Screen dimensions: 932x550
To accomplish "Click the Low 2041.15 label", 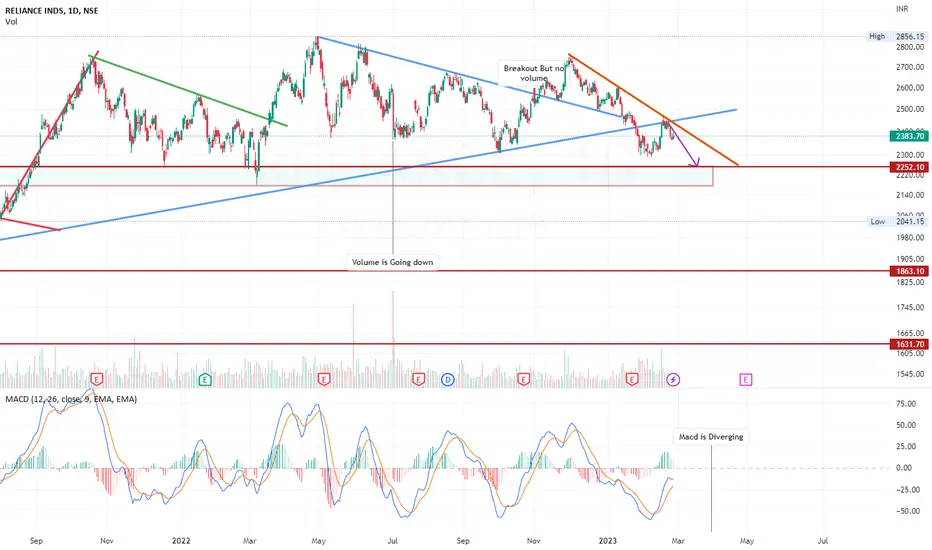I will pyautogui.click(x=896, y=221).
